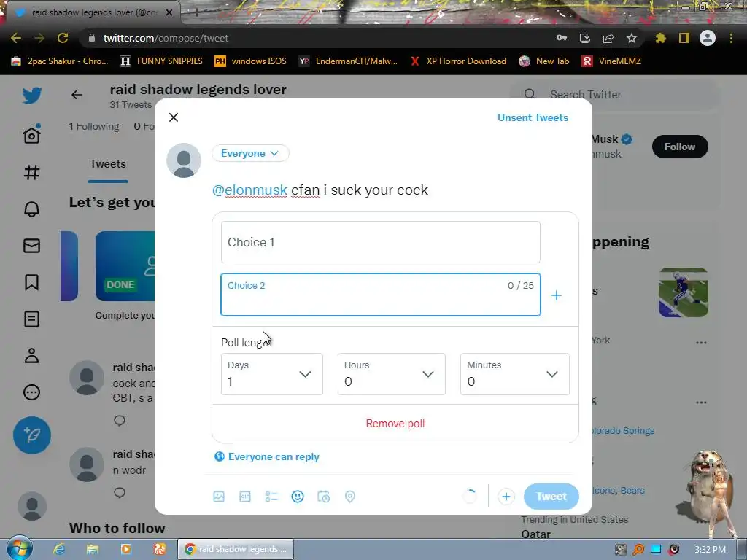The height and width of the screenshot is (560, 747).
Task: Open the Messages envelope icon
Action: [32, 246]
